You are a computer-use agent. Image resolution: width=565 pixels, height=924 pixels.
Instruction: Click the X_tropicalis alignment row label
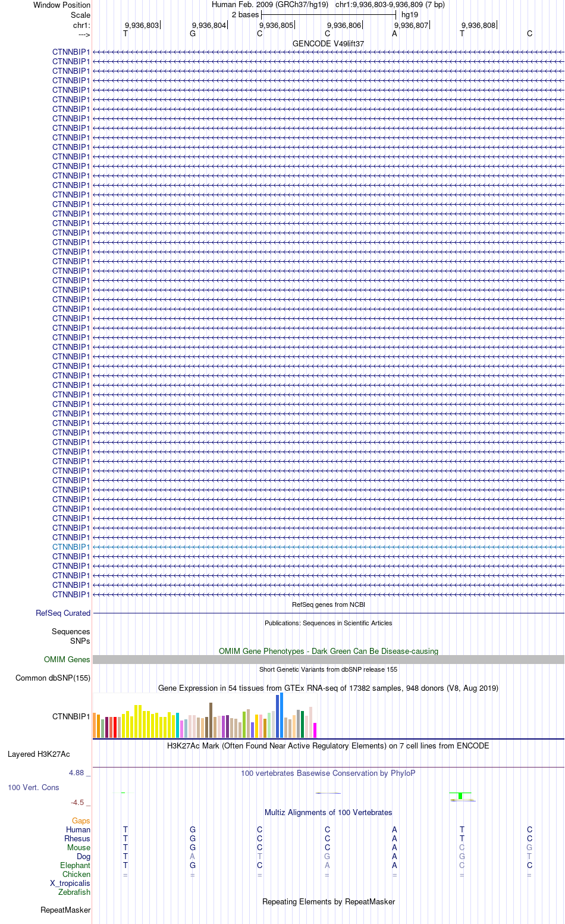tap(70, 883)
